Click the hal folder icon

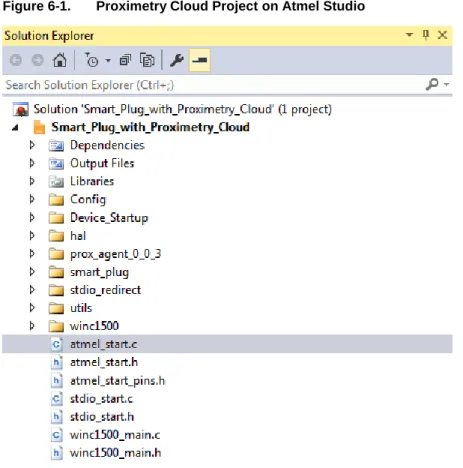[x=56, y=236]
